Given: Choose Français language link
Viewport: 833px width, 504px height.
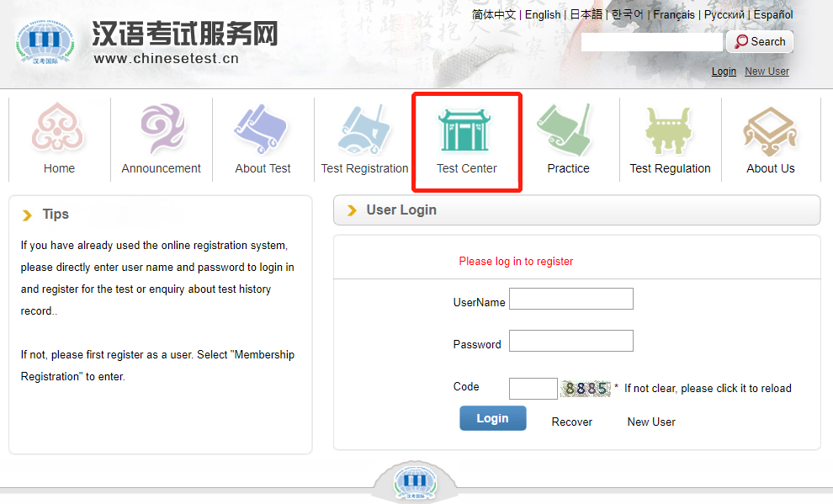Looking at the screenshot, I should pos(673,14).
